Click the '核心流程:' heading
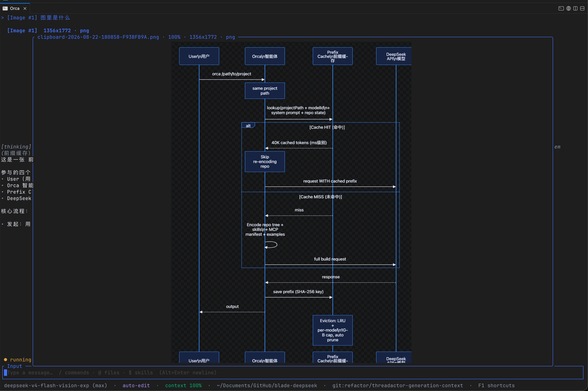588x391 pixels. click(x=14, y=211)
